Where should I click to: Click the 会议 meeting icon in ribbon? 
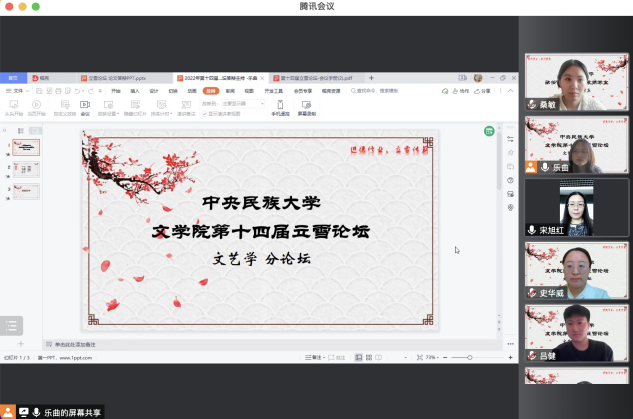(85, 105)
